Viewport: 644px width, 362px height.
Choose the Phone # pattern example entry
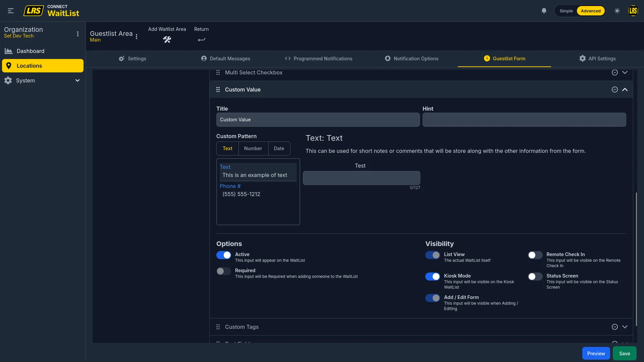point(258,190)
